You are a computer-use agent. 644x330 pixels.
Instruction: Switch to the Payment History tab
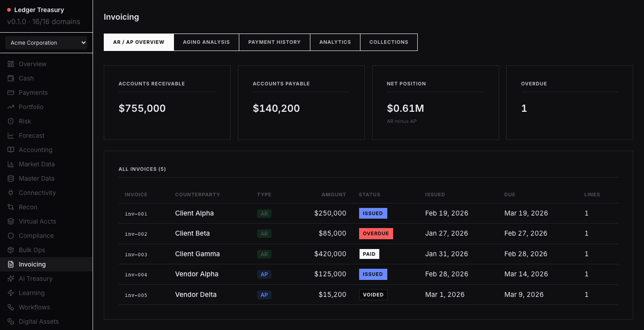click(274, 42)
